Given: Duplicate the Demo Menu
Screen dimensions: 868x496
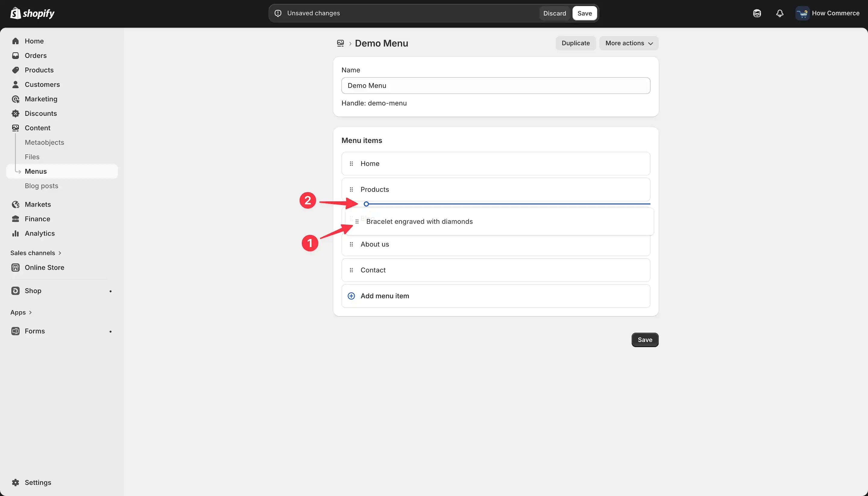Looking at the screenshot, I should (575, 43).
